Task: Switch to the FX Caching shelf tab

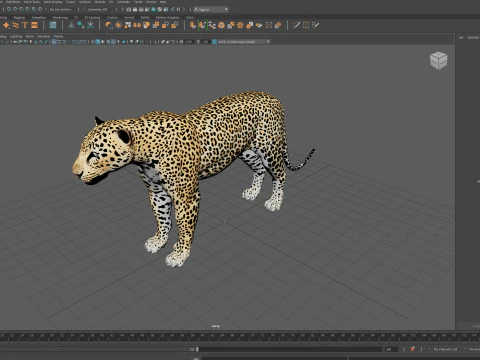Action: pyautogui.click(x=92, y=17)
